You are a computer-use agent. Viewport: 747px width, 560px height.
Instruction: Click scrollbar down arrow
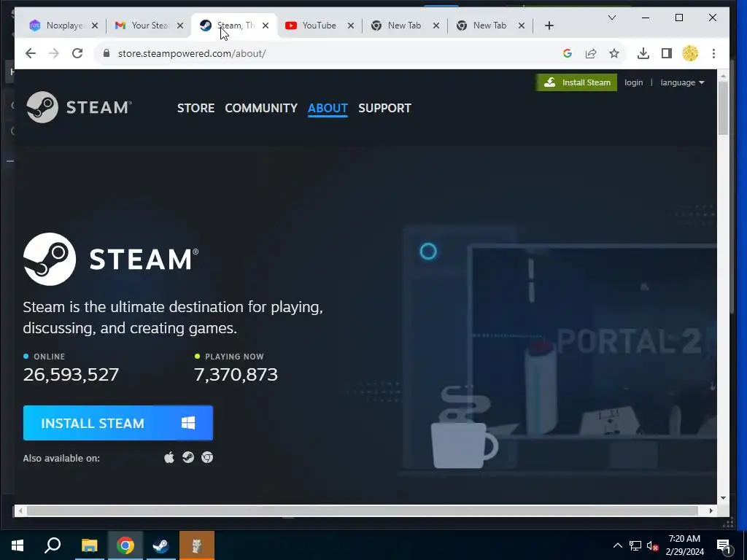click(x=723, y=497)
